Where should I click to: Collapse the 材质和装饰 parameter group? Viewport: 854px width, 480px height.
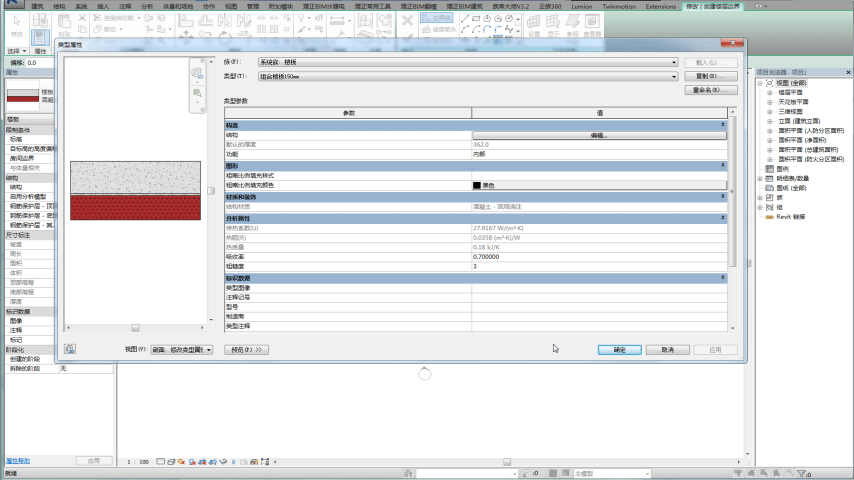coord(723,196)
